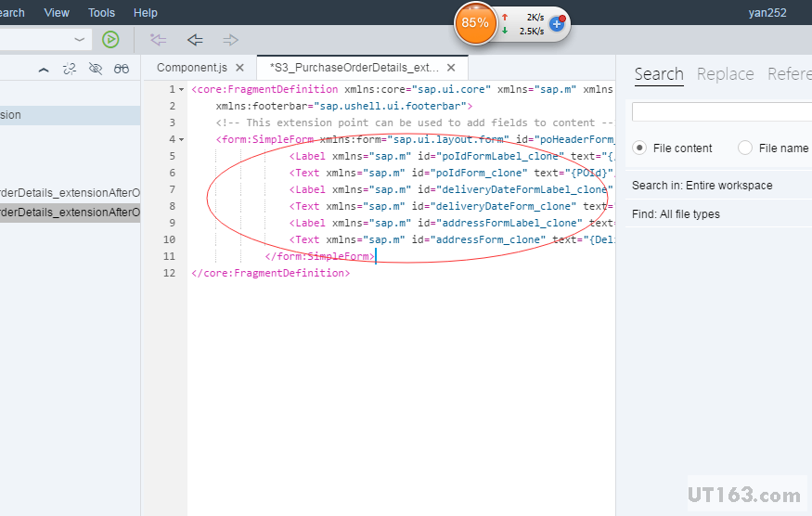Viewport: 812px width, 516px height.
Task: Open the Tools menu
Action: pos(101,13)
